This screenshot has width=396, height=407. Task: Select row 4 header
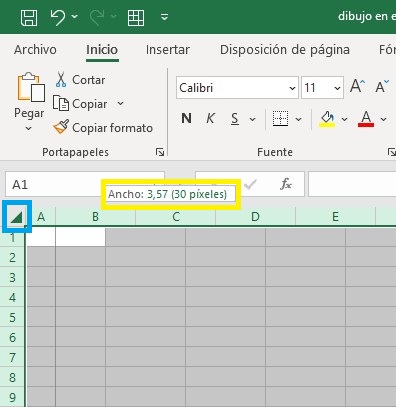tap(12, 297)
